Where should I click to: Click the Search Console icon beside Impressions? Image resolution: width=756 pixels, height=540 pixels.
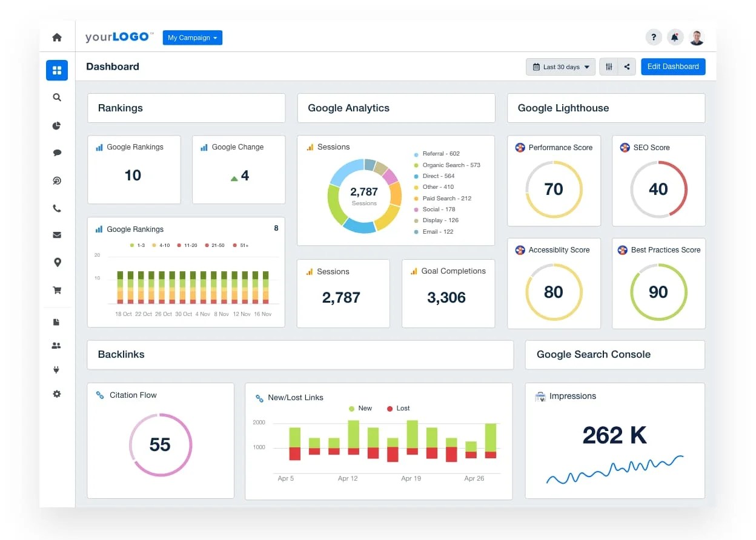coord(540,397)
